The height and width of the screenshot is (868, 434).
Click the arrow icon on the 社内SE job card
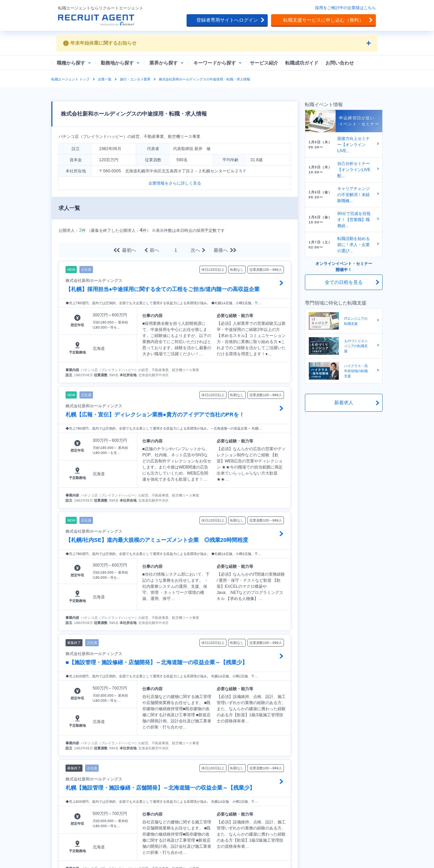(x=281, y=534)
